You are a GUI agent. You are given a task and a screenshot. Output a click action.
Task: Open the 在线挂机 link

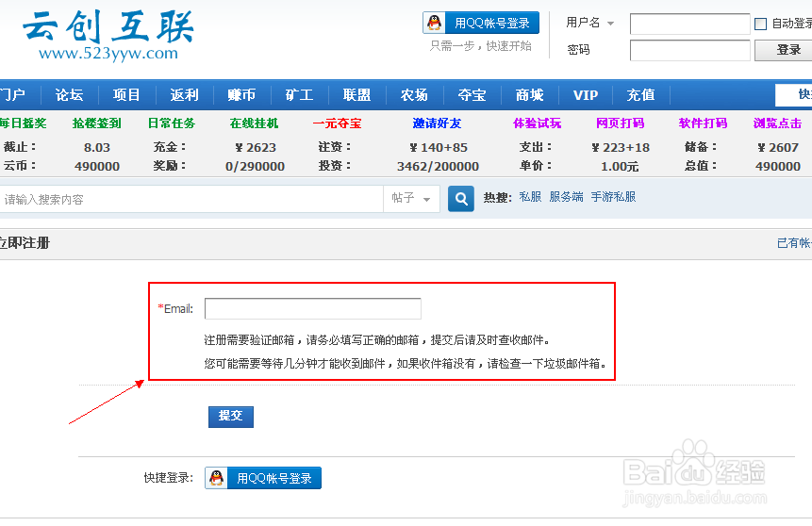pyautogui.click(x=254, y=123)
